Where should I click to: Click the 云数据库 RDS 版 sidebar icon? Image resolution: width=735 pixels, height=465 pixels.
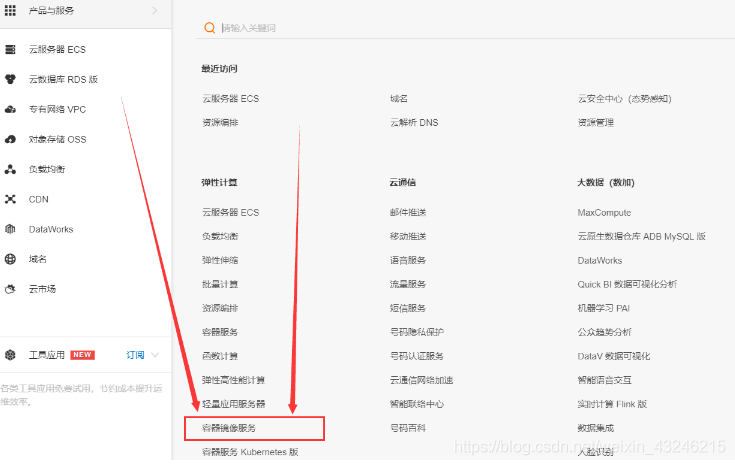[10, 79]
